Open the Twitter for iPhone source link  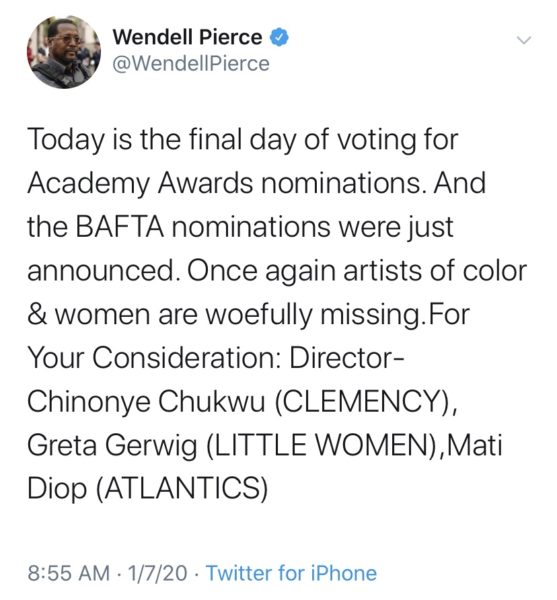(292, 573)
